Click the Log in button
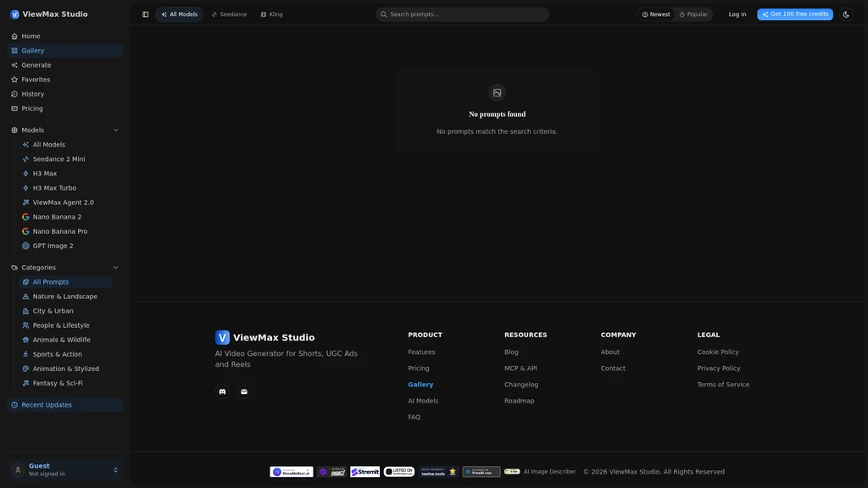Image resolution: width=868 pixels, height=488 pixels. click(737, 14)
